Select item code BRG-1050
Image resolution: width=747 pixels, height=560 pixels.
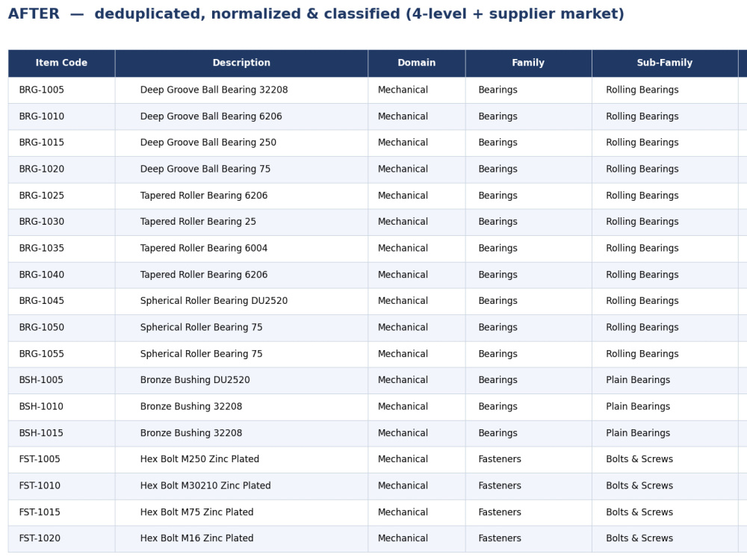[x=41, y=327]
